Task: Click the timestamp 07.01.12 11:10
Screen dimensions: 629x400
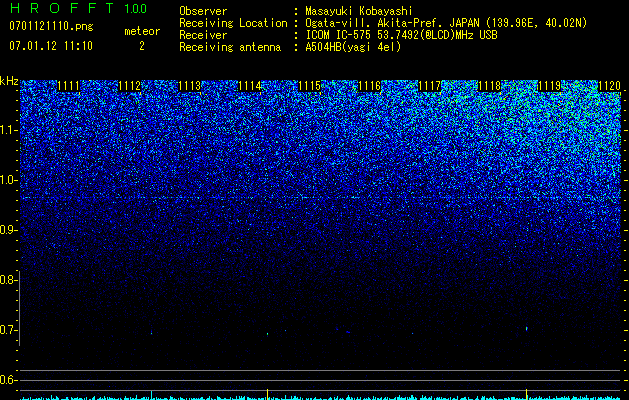Action: tap(51, 46)
